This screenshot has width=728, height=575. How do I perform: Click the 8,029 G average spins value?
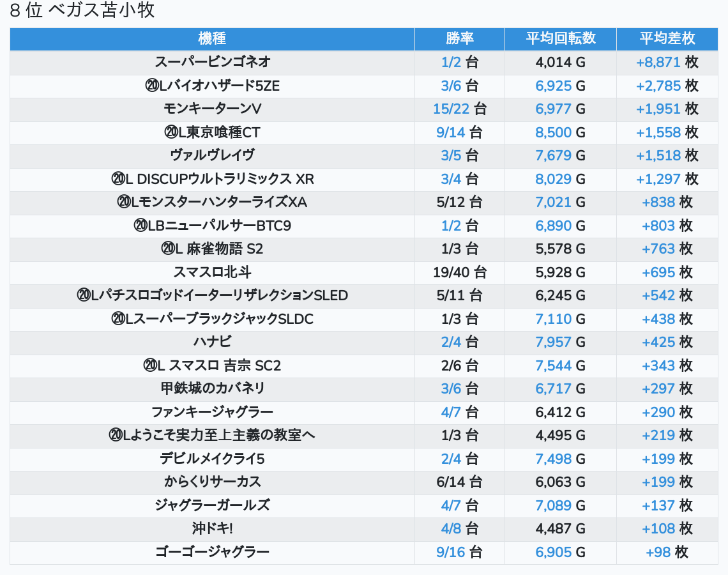point(561,180)
